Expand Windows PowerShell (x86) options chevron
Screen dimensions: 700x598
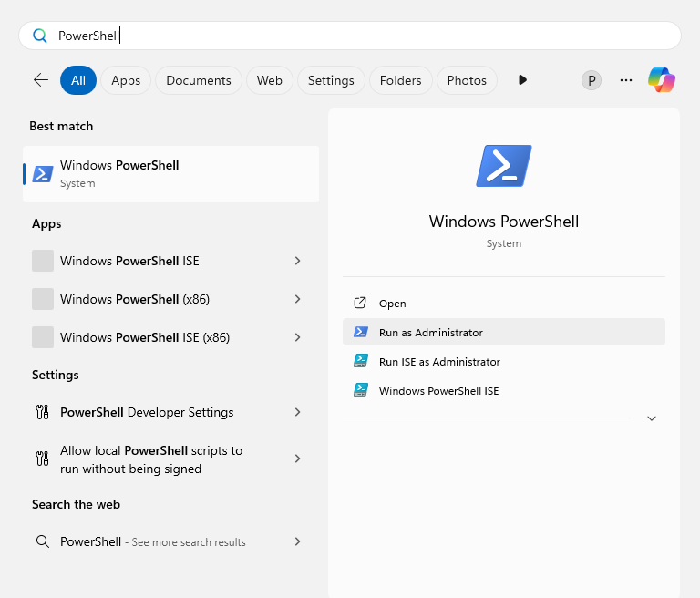click(x=297, y=299)
